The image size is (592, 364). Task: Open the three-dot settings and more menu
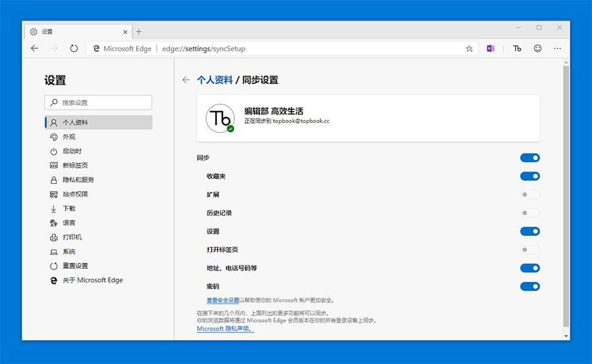[x=557, y=48]
